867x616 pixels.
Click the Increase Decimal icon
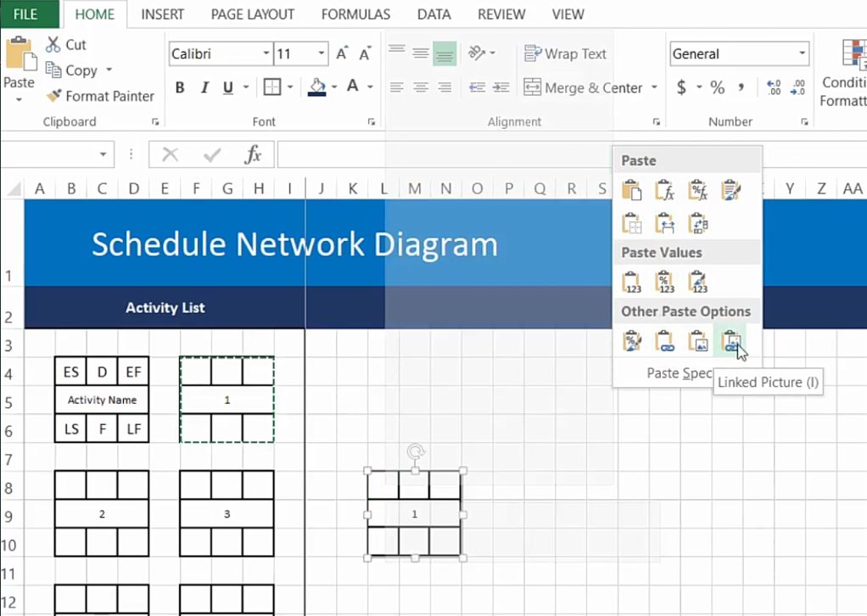pos(773,87)
